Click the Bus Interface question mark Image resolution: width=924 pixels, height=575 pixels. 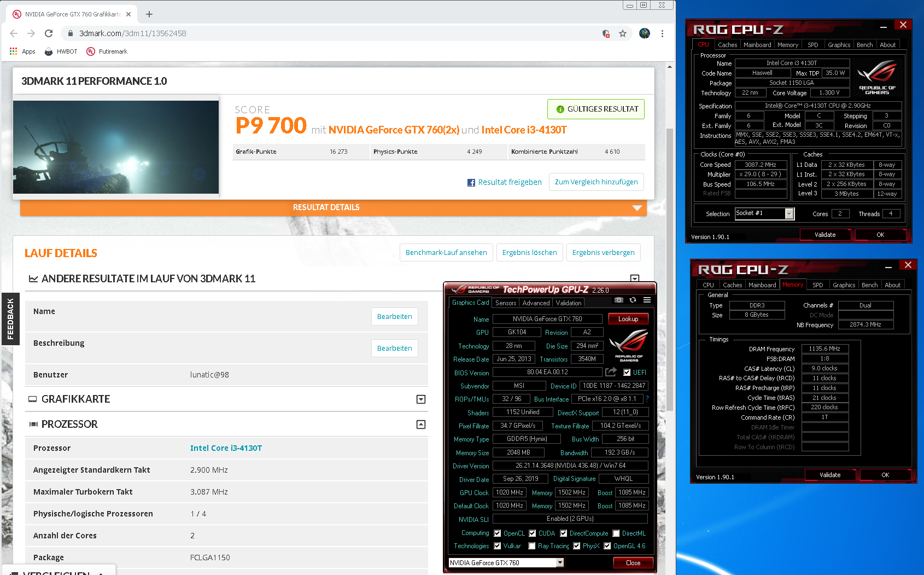647,399
